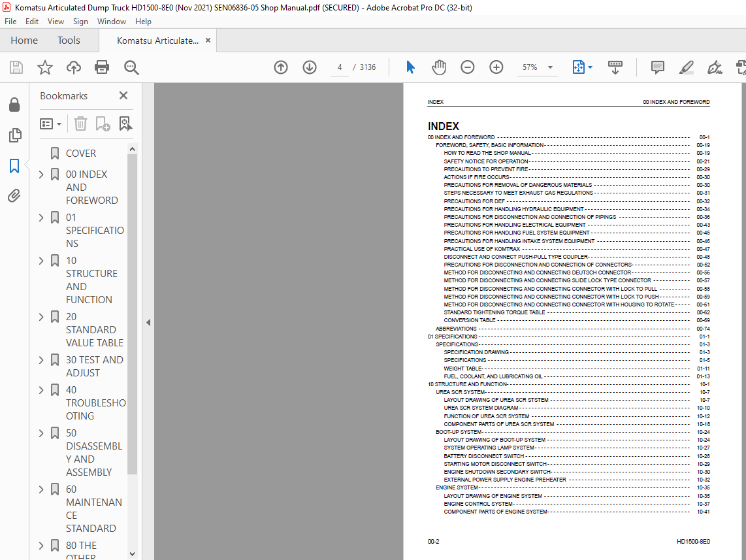
Task: Switch to the Home tab
Action: tap(24, 41)
